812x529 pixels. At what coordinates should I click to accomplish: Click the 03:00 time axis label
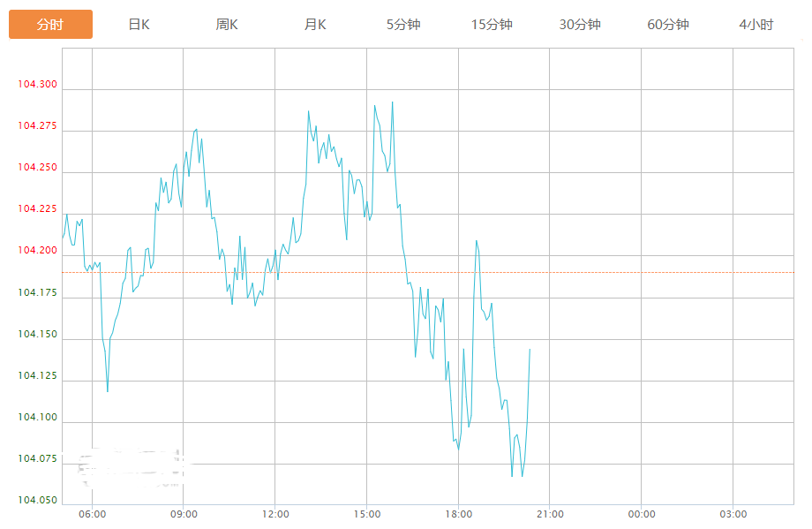click(x=733, y=514)
